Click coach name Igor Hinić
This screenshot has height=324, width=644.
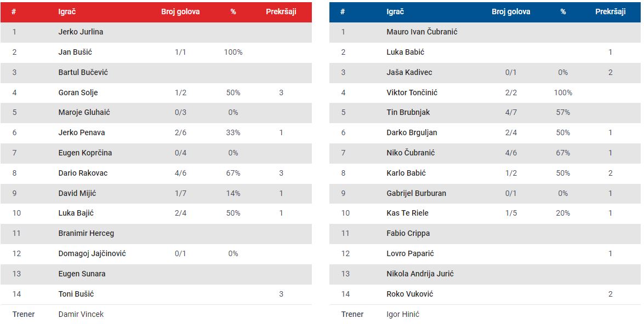[402, 314]
